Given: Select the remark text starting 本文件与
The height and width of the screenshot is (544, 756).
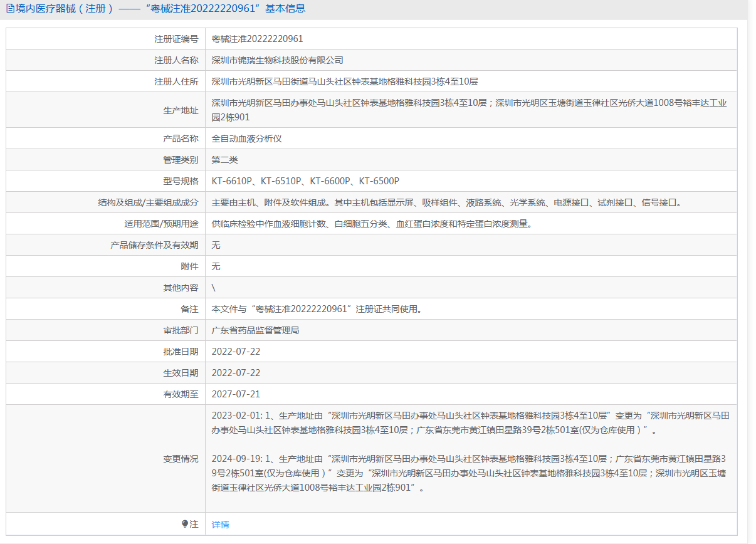Looking at the screenshot, I should (317, 309).
